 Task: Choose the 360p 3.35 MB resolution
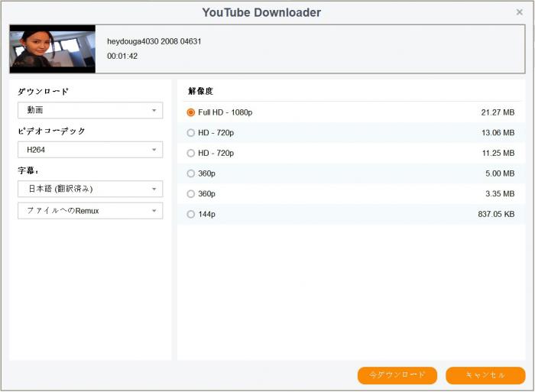(x=191, y=194)
